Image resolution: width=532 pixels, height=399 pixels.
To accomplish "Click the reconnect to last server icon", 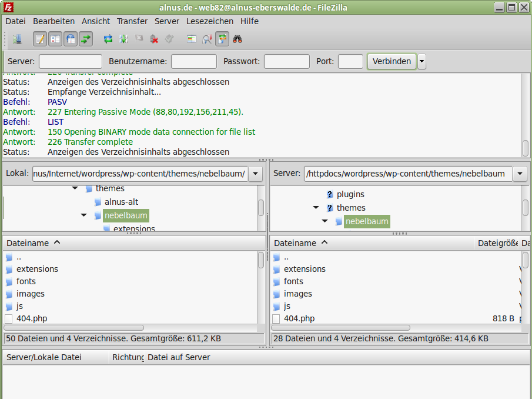I will click(x=169, y=39).
